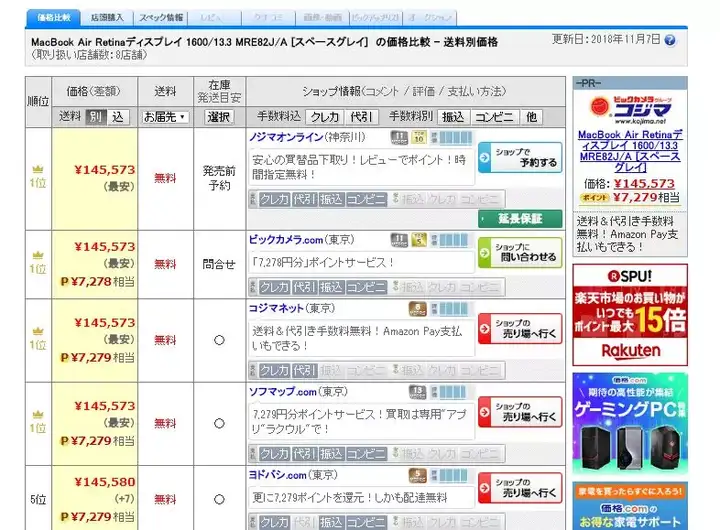
Task: Open the スペック情報 tab
Action: (x=161, y=17)
